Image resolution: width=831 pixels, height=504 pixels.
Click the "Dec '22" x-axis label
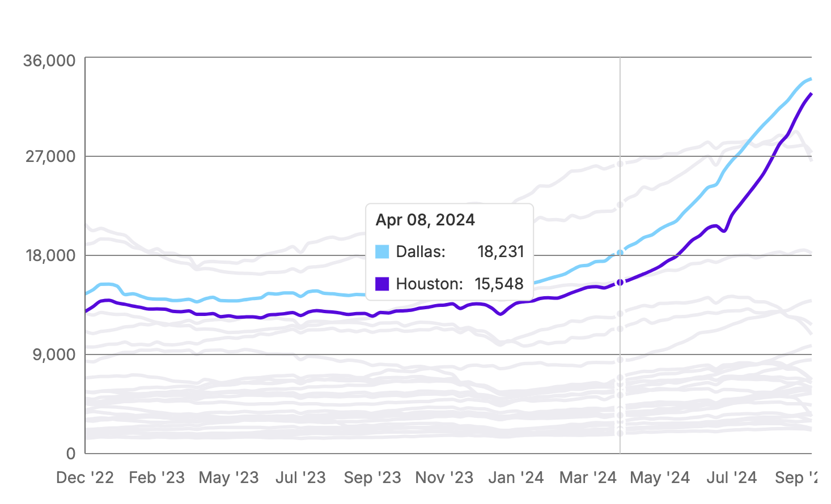(x=85, y=477)
